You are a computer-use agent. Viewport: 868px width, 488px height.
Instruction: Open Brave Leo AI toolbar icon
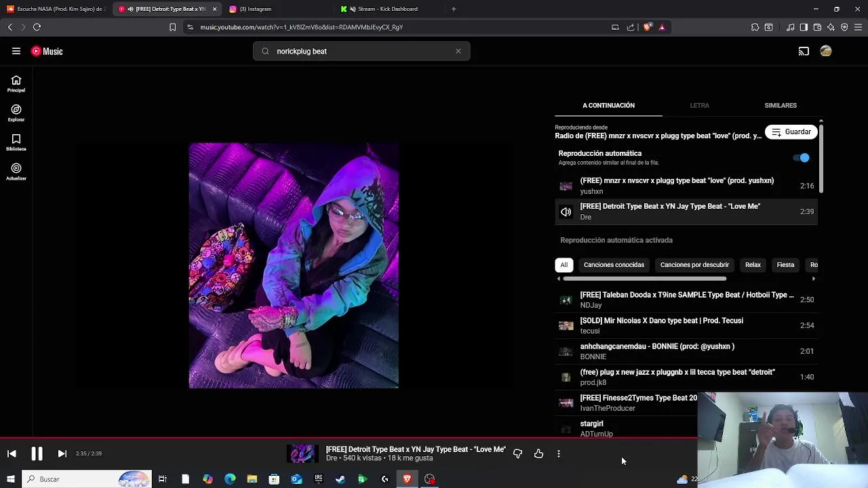click(831, 27)
